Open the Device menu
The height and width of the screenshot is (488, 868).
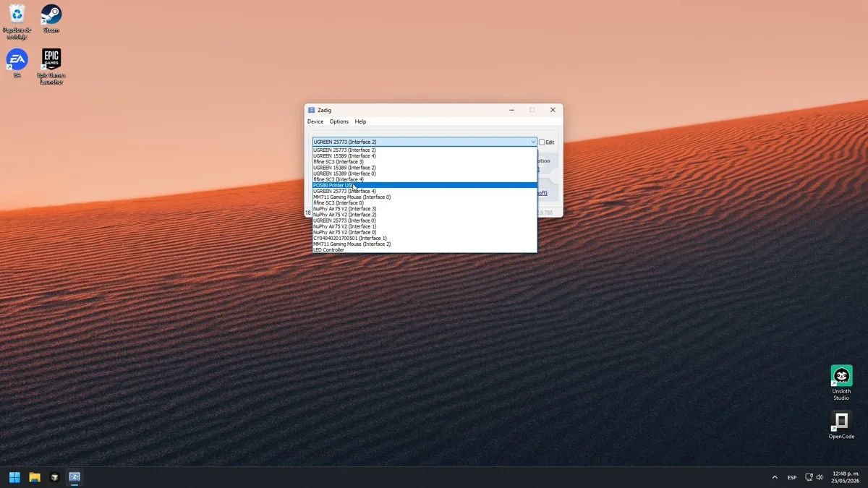[x=315, y=121]
